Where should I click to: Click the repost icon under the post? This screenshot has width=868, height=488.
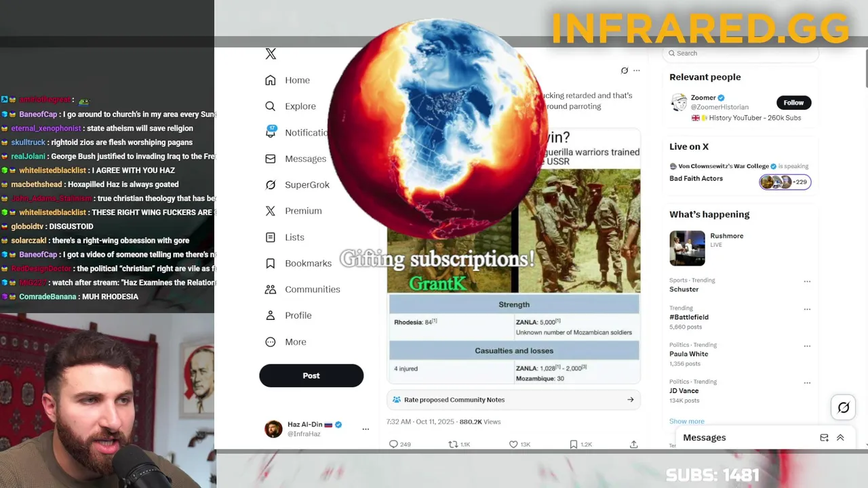[x=453, y=444]
